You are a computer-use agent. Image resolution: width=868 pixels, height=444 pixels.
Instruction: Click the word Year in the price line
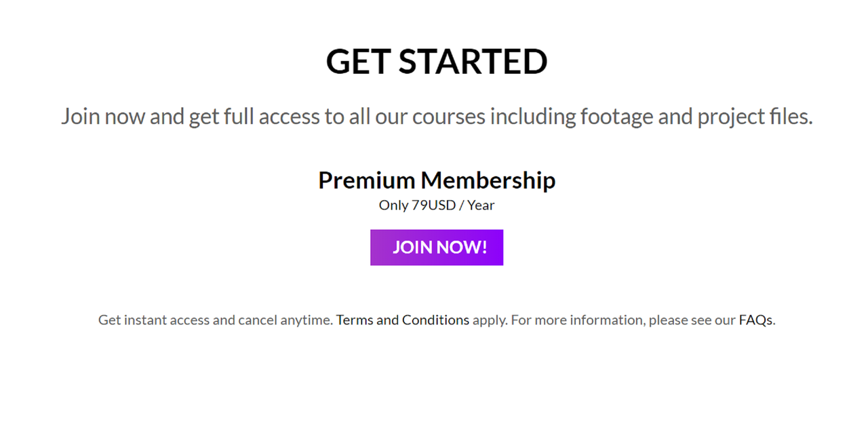481,205
